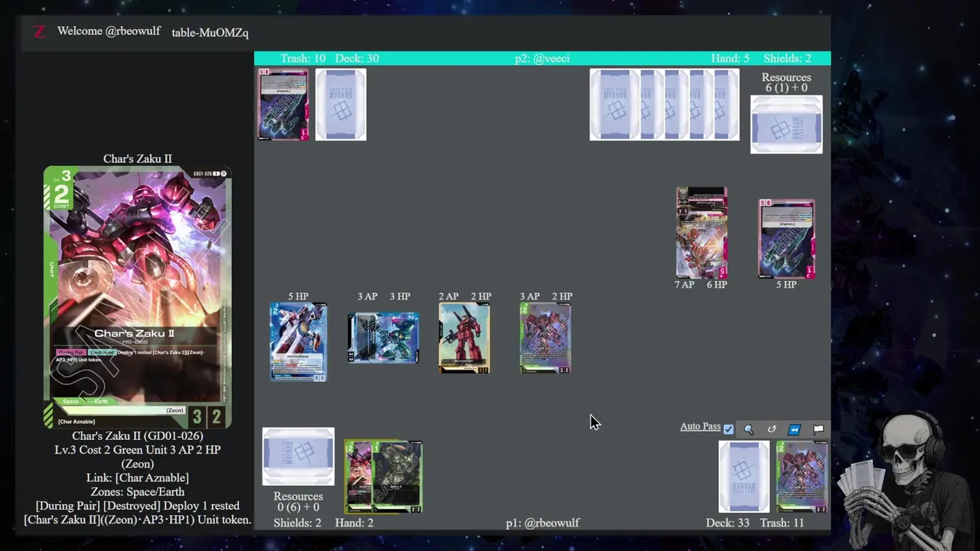Click the p1: @rbeowulf player label
Screen dimensions: 980x551
coord(543,523)
